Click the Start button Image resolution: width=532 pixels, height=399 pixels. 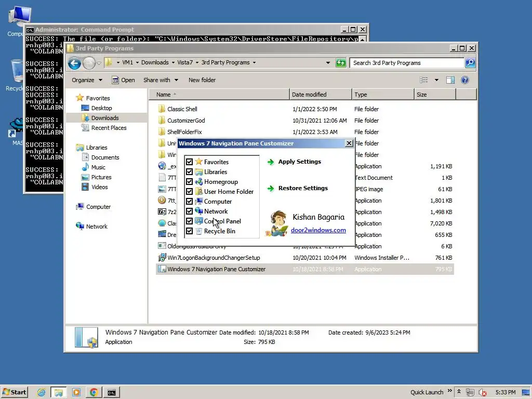(14, 392)
